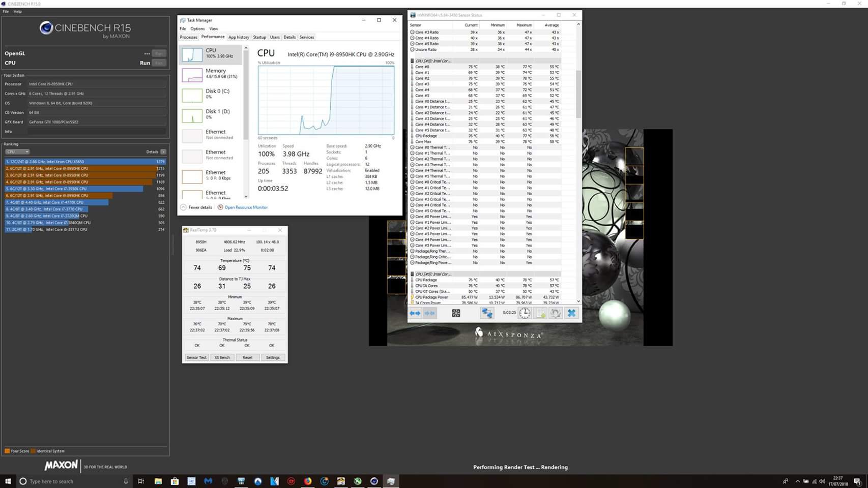The image size is (868, 488).
Task: Open Task View on the taskbar
Action: pyautogui.click(x=141, y=481)
